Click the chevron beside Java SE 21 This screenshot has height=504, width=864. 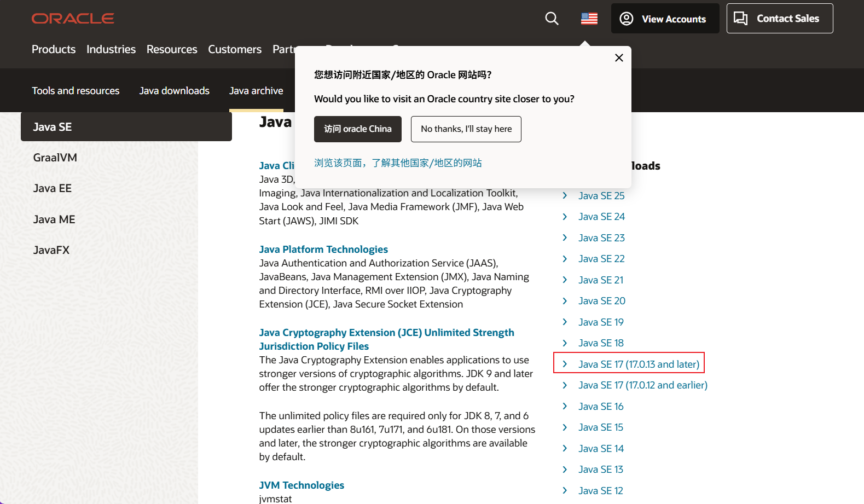[x=565, y=280]
